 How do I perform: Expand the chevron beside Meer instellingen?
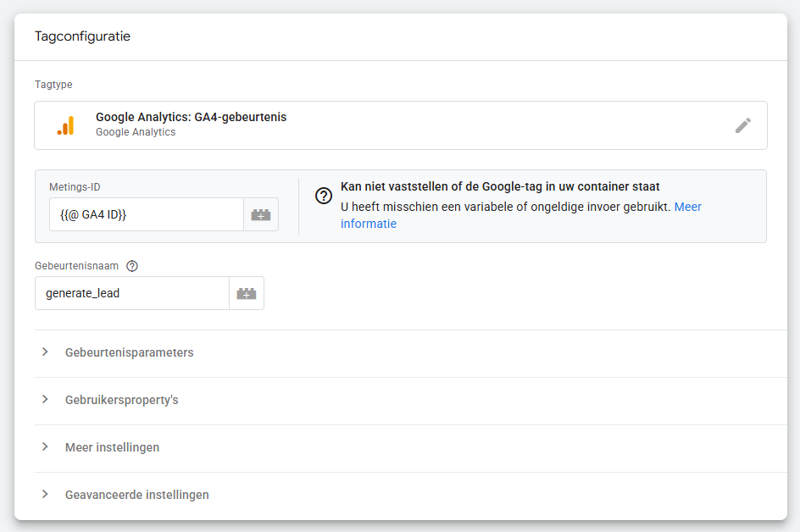coord(45,447)
